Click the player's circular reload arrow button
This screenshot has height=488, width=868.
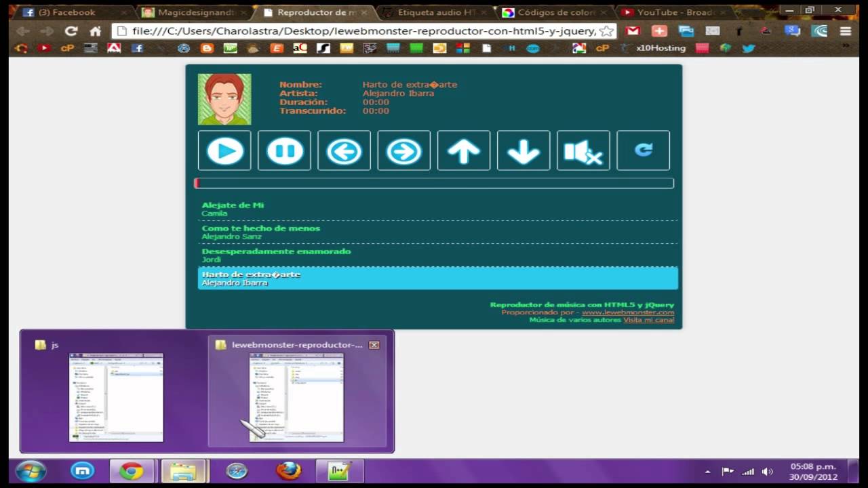point(643,150)
